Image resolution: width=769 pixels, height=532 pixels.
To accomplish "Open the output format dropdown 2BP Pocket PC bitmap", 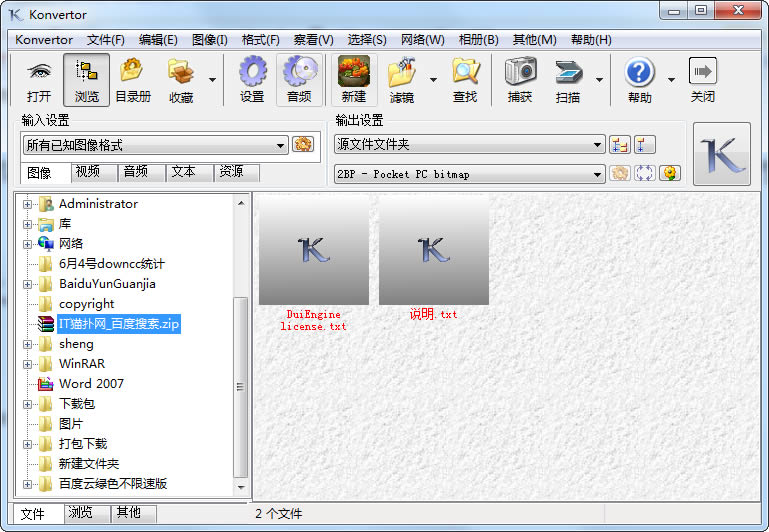I will pyautogui.click(x=469, y=174).
